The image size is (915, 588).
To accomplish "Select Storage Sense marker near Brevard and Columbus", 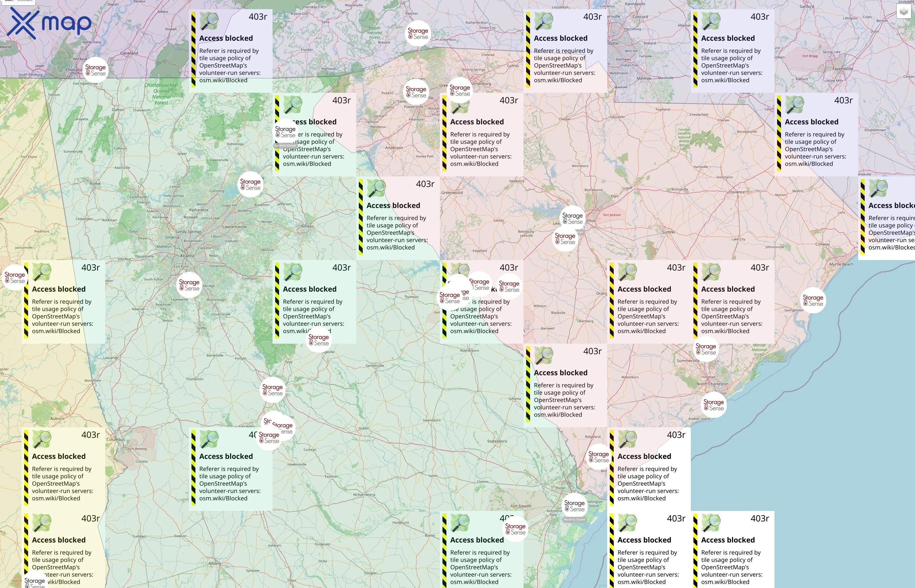I will 418,33.
